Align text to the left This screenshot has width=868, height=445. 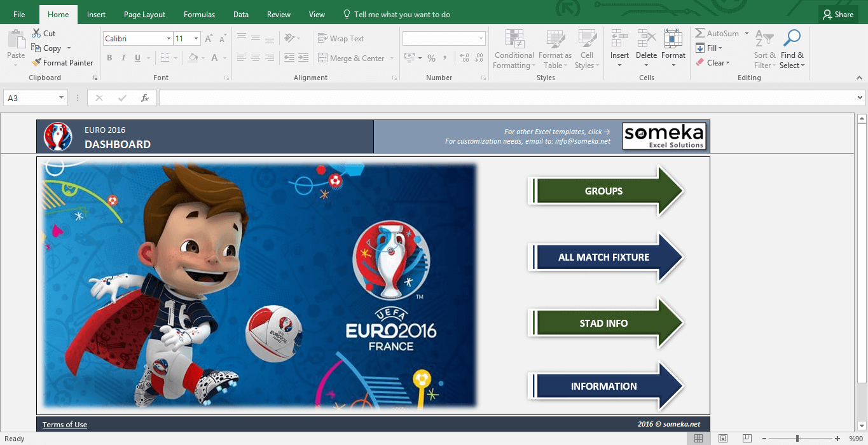(x=242, y=58)
